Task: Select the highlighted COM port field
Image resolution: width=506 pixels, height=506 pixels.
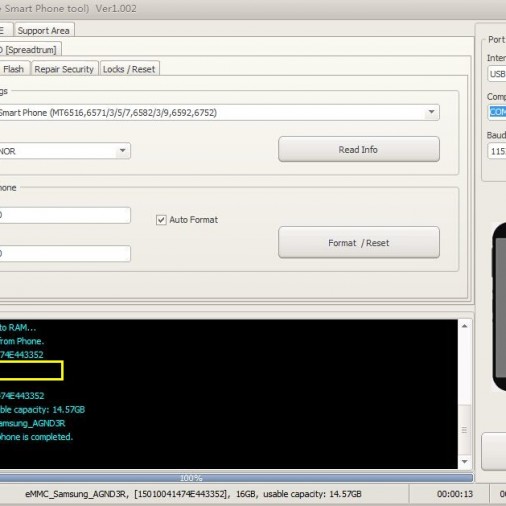Action: 497,112
